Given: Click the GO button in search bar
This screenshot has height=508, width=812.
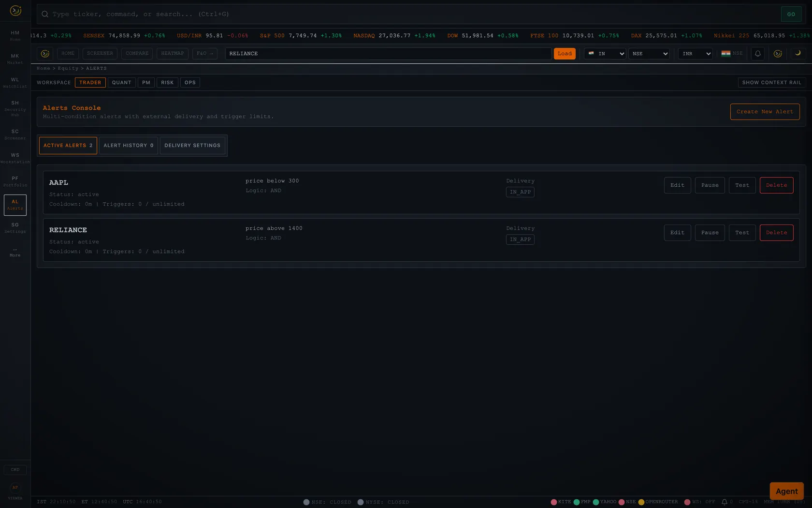Looking at the screenshot, I should coord(791,14).
